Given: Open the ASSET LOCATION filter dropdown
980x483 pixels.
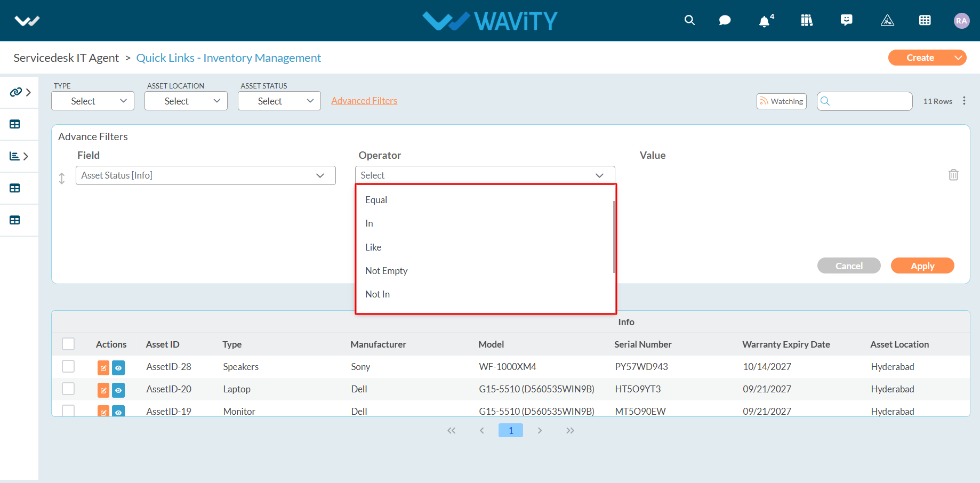Looking at the screenshot, I should pyautogui.click(x=186, y=101).
